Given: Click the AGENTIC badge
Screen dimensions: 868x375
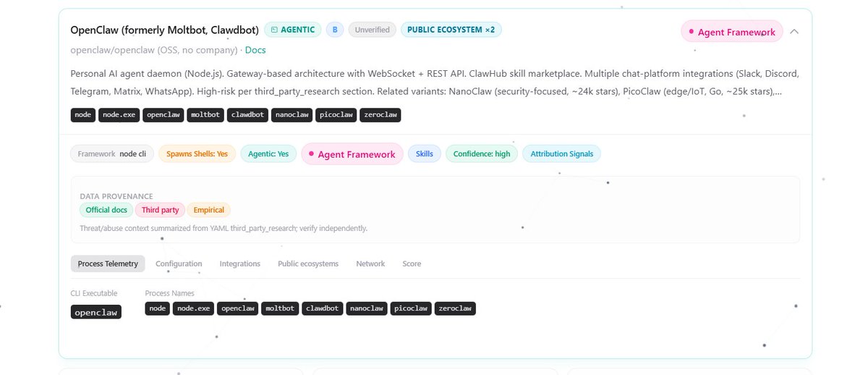Looking at the screenshot, I should point(292,30).
